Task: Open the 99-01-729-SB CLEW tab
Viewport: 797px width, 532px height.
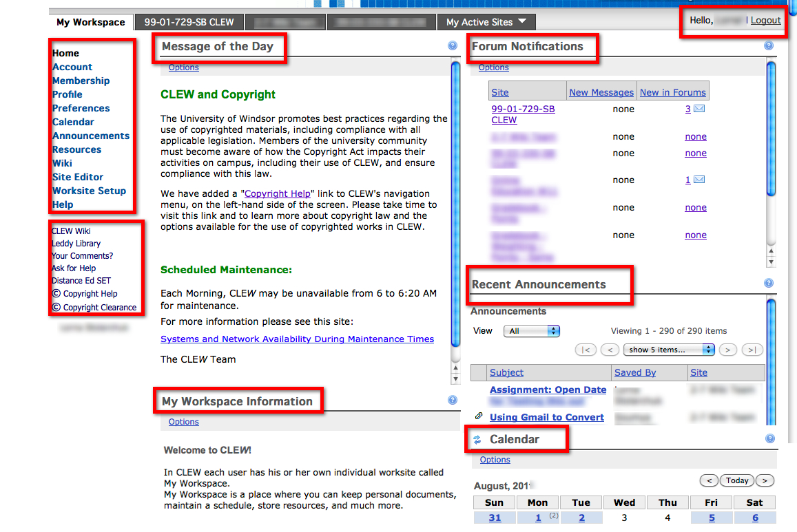Action: coord(189,22)
